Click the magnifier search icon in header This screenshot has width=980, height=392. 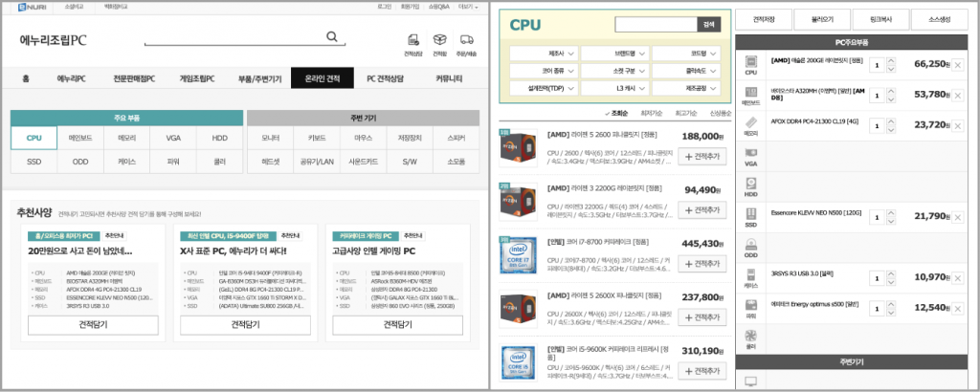332,36
